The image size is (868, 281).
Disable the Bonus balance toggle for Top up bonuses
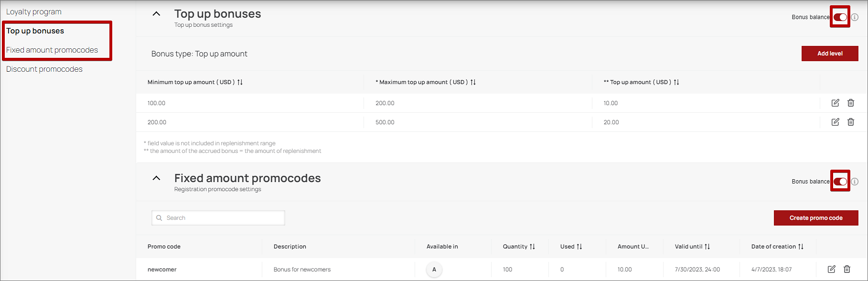tap(840, 17)
